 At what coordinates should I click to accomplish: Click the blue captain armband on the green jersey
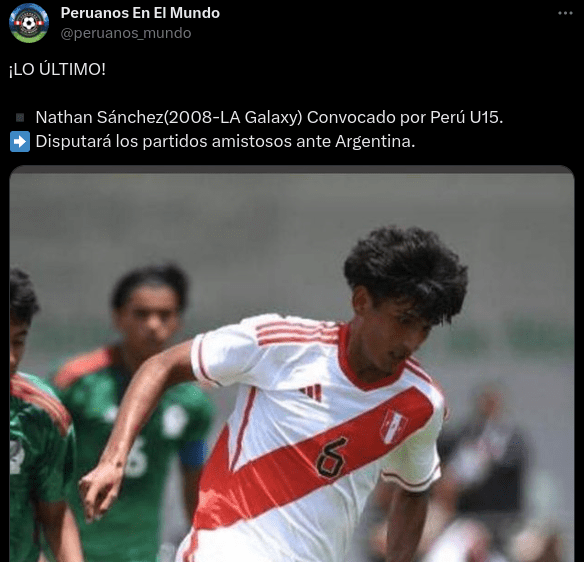[x=193, y=453]
